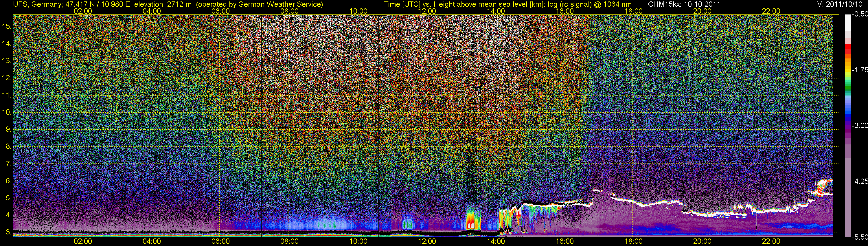Click height axis label '6.'
This screenshot has height=246, width=868.
pos(8,181)
